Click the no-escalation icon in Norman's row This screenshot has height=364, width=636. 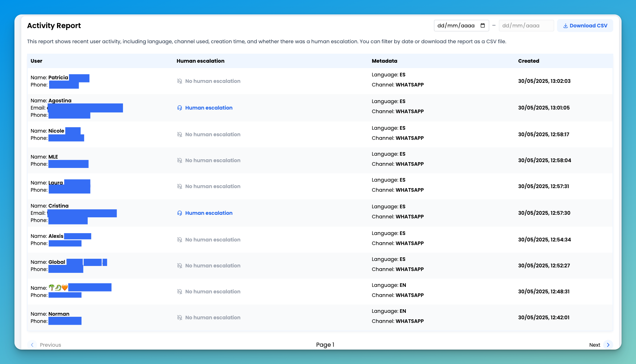(180, 318)
